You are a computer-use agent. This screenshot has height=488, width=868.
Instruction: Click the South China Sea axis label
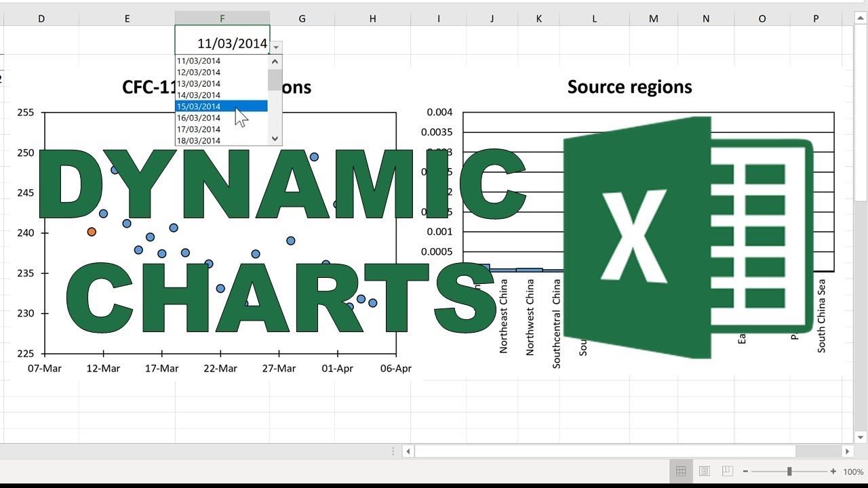[821, 317]
